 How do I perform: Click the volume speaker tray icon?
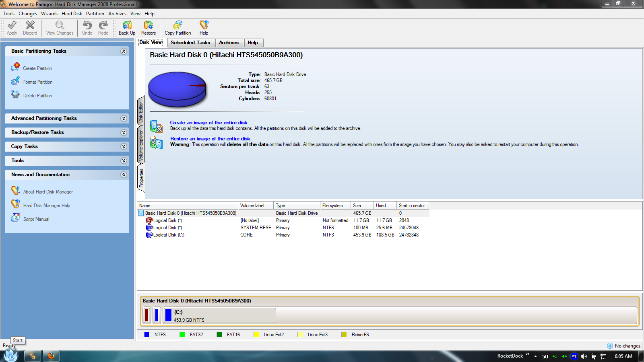tap(584, 356)
